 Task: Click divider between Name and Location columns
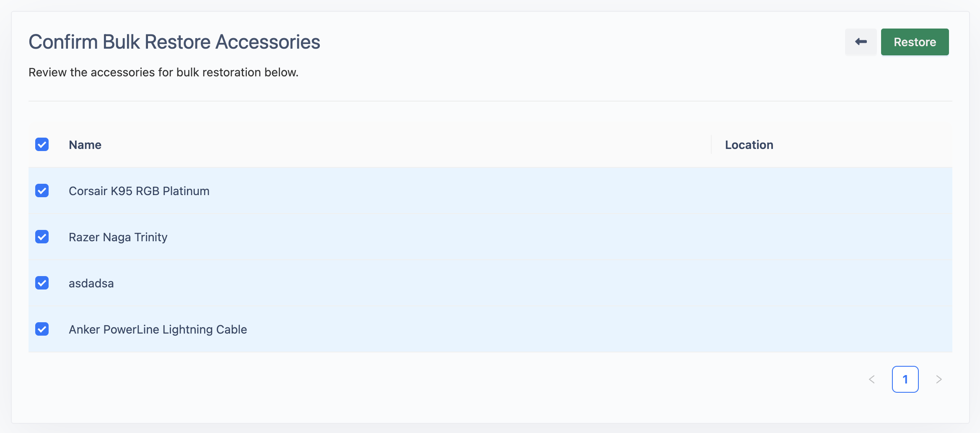(711, 145)
